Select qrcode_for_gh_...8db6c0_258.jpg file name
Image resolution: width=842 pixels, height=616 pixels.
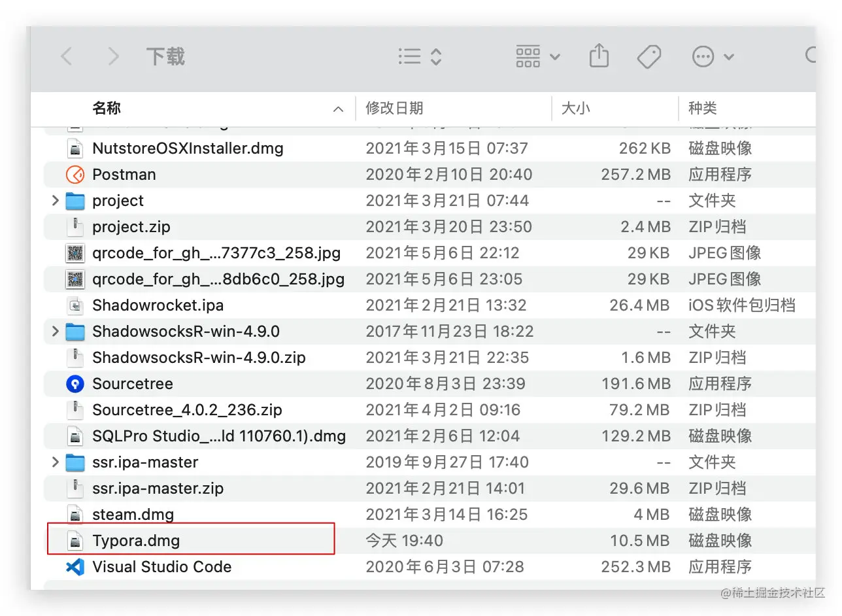(x=218, y=280)
